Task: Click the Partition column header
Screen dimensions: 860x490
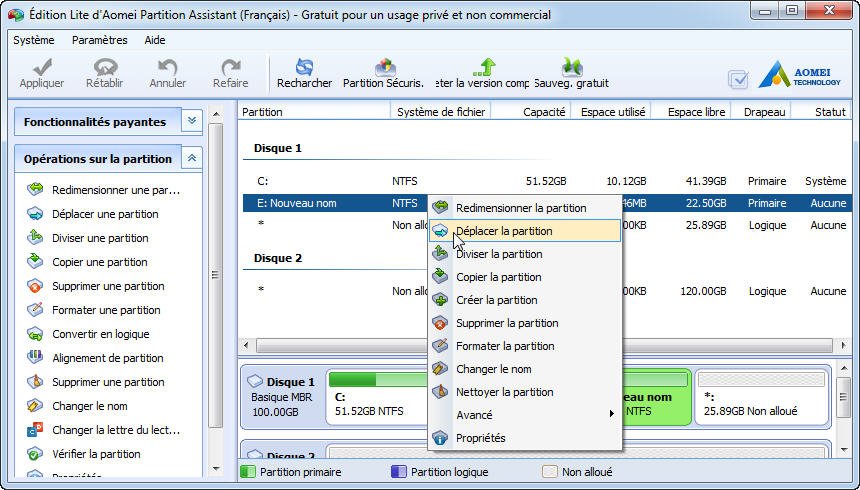Action: (x=314, y=111)
